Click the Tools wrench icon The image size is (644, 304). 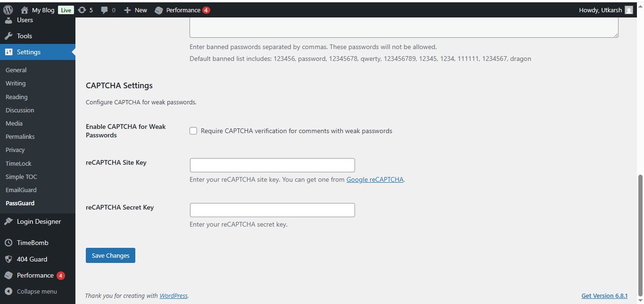pos(8,36)
